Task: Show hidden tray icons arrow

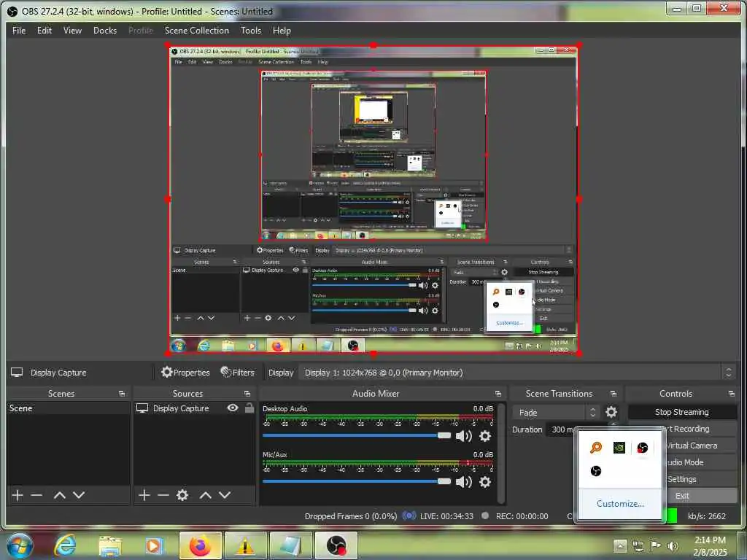Action: coord(620,545)
